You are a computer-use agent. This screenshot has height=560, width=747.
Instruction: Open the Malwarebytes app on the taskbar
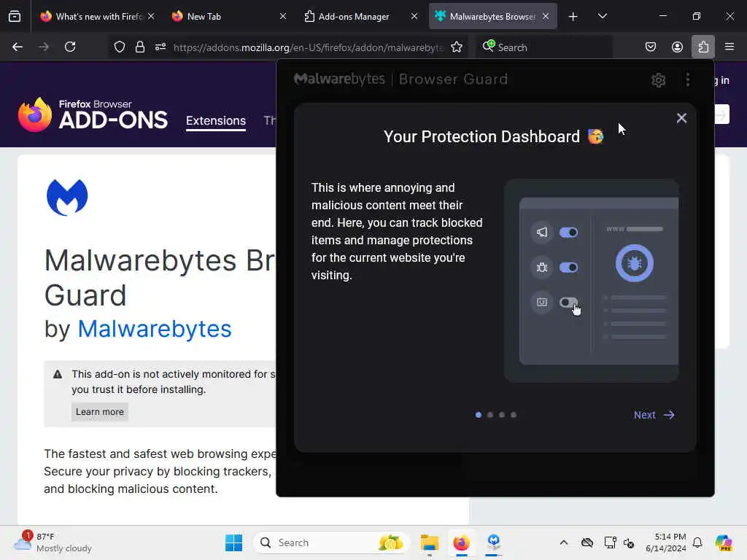494,542
